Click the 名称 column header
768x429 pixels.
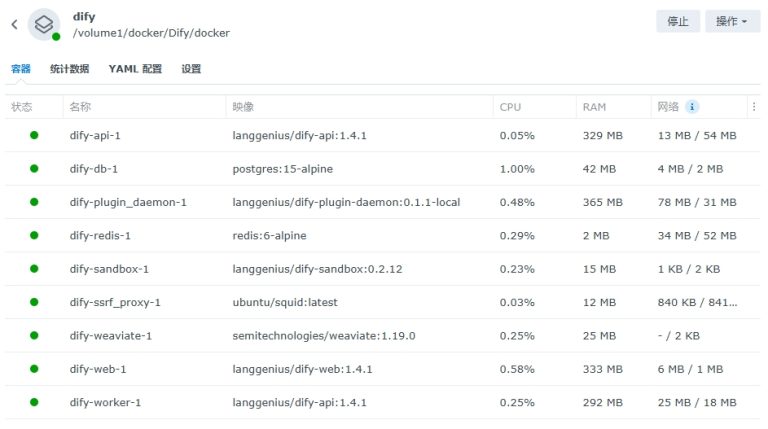coord(80,107)
